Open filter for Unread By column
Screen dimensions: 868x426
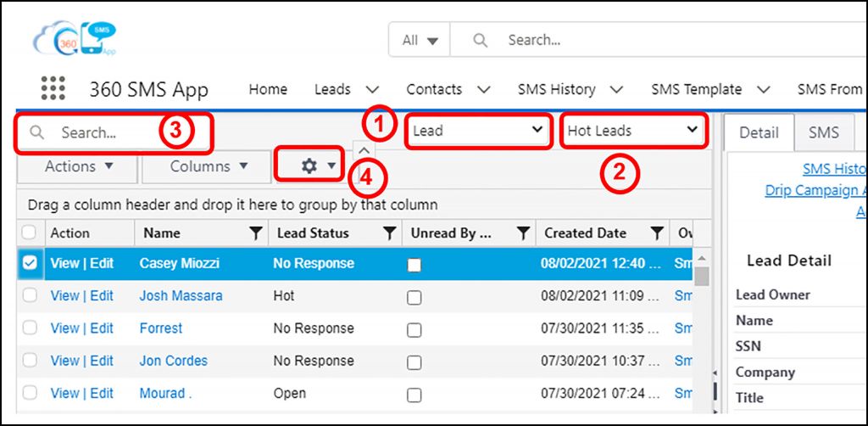523,233
